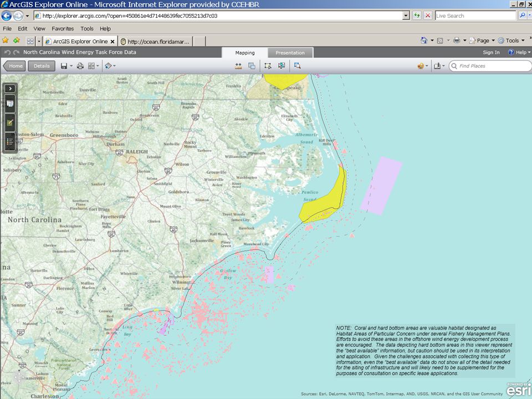Image resolution: width=532 pixels, height=399 pixels.
Task: Open the layers panel icon in sidebar
Action: click(10, 104)
